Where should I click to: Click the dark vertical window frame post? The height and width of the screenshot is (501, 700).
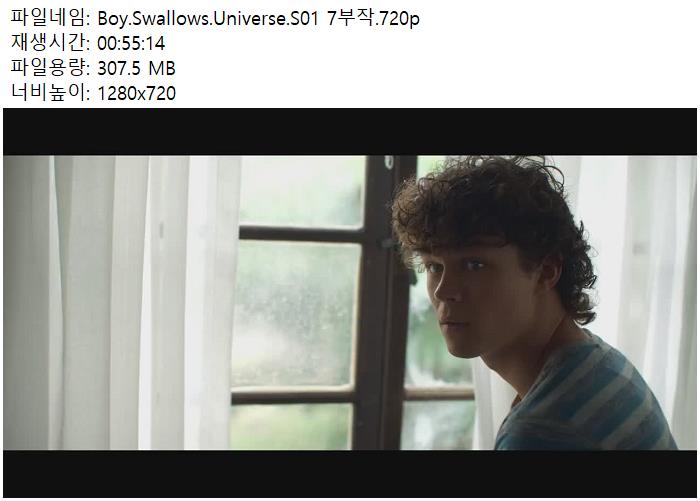pos(382,302)
